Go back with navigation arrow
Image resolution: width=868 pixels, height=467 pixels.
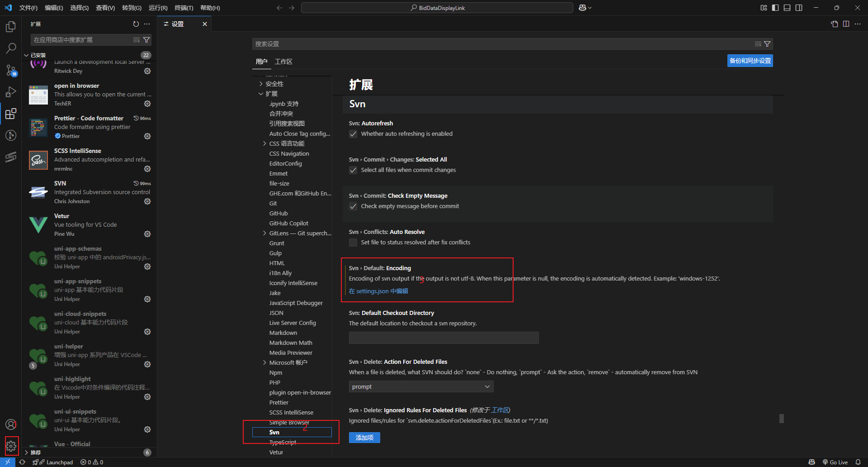(279, 8)
